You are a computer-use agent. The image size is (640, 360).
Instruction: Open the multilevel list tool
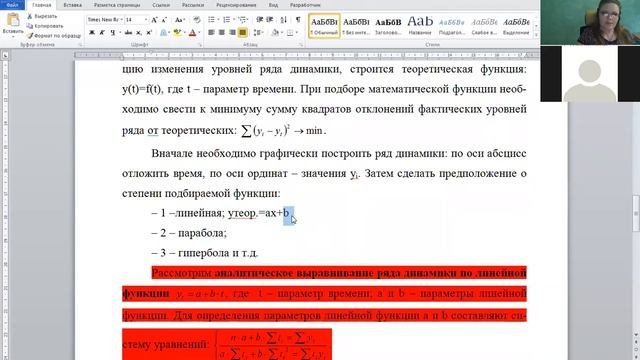[x=242, y=20]
